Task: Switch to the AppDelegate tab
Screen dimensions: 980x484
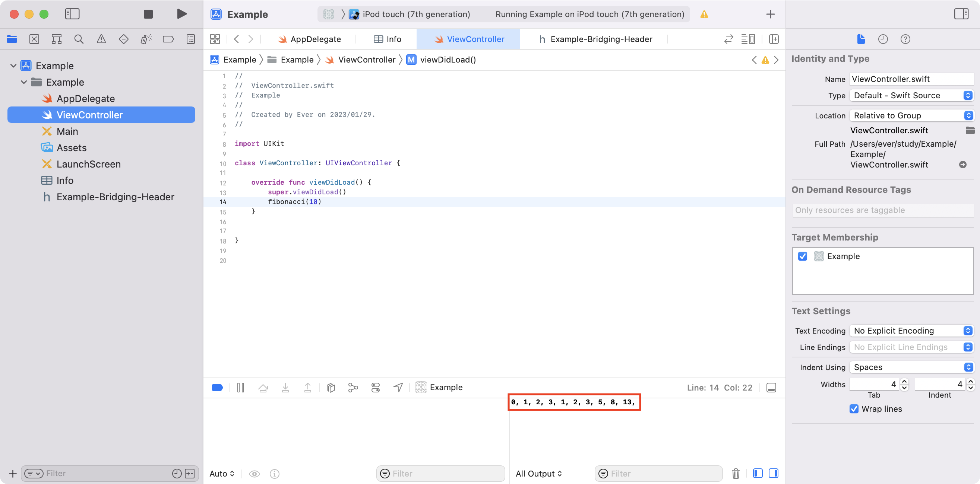Action: point(310,39)
